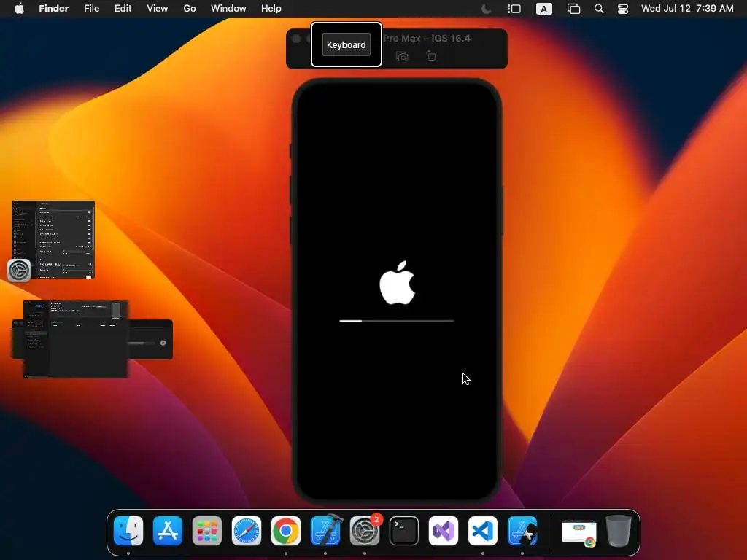Click the date and time clock

pos(687,9)
